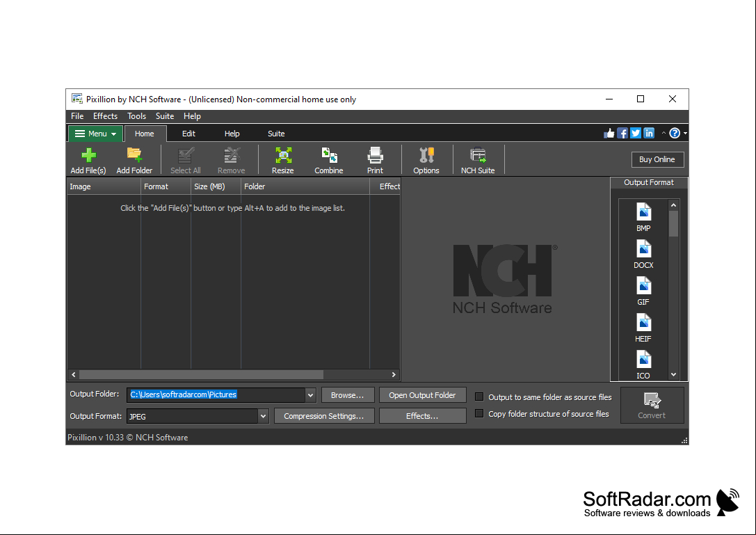
Task: Open the help icon dropdown arrow
Action: [685, 133]
